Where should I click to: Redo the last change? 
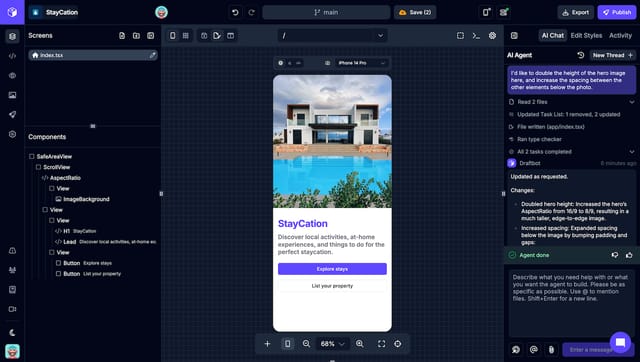[x=252, y=12]
